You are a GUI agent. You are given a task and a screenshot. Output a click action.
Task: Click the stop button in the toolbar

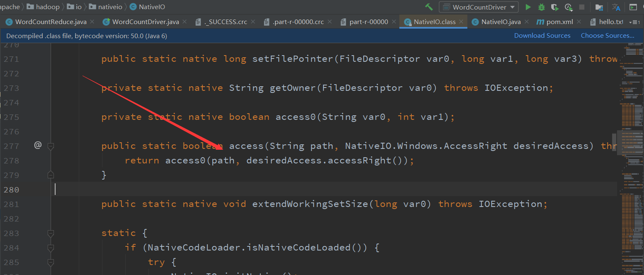[x=582, y=7]
